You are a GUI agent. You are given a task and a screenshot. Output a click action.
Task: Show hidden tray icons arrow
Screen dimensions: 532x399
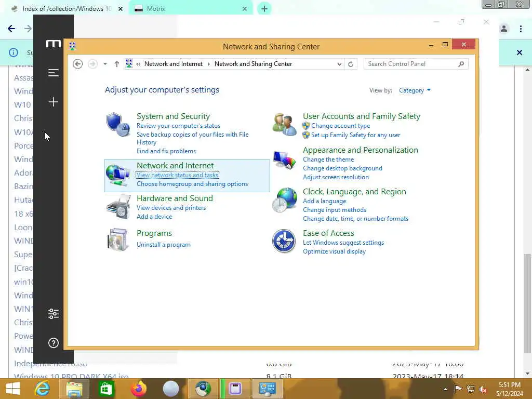pos(445,389)
